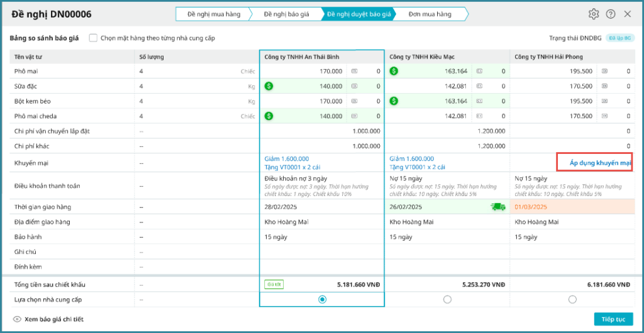Click the green dollar icon beside 163.164 in Phô mai row
Viewport: 644px width, 333px height.
[x=394, y=72]
